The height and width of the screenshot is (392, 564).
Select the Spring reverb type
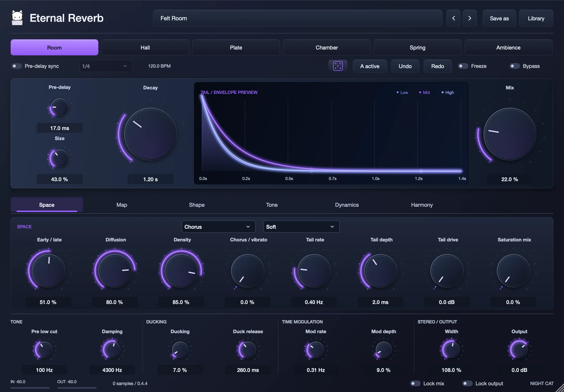click(418, 47)
